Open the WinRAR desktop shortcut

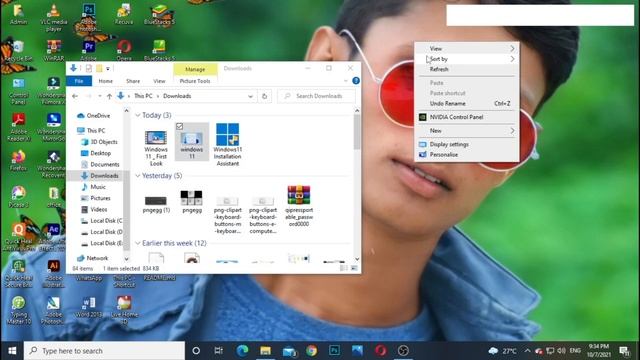[53, 50]
